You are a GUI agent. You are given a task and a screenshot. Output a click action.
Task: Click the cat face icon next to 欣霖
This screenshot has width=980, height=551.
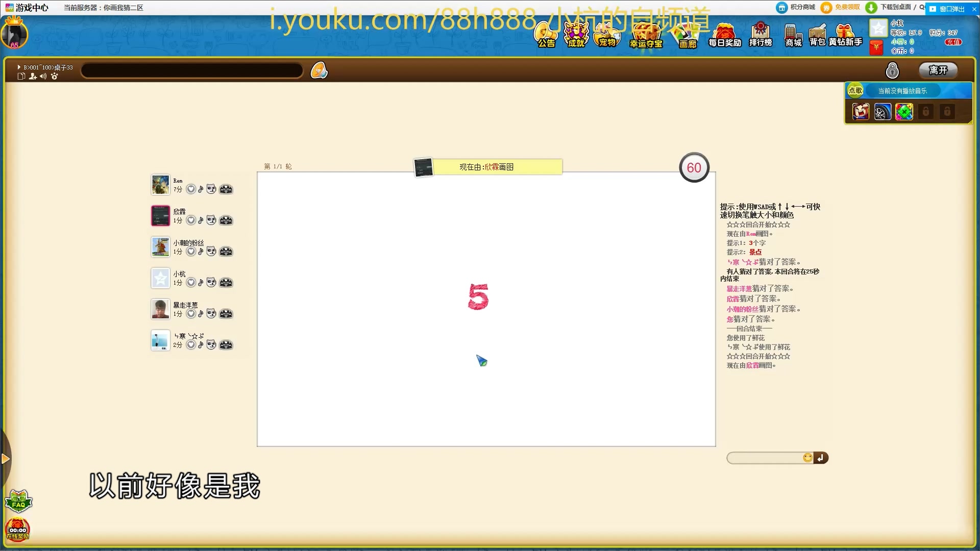[x=211, y=220]
